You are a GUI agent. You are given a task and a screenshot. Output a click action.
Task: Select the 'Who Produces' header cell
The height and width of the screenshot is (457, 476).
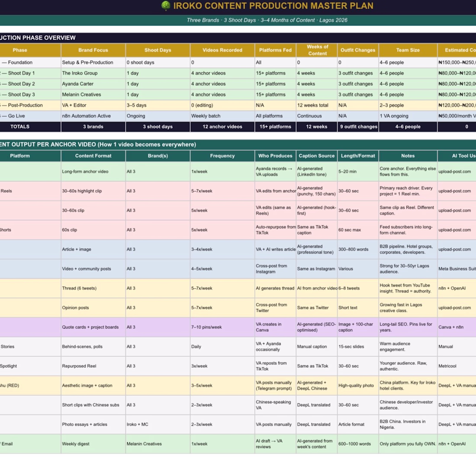click(x=275, y=156)
